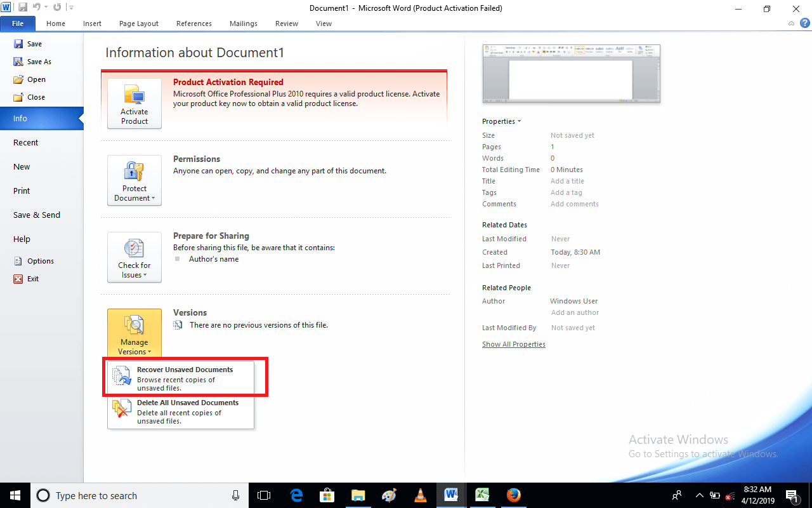Open the Windows Start menu
This screenshot has width=812, height=508.
[15, 495]
